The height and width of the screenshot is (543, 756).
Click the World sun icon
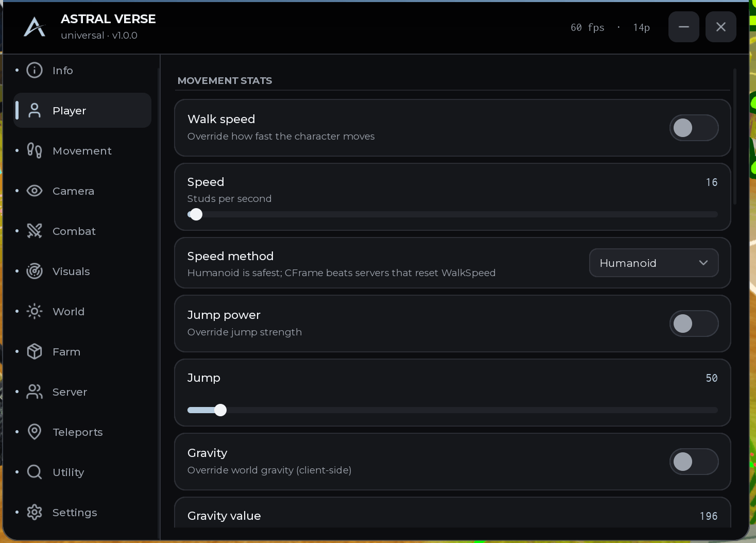point(35,311)
